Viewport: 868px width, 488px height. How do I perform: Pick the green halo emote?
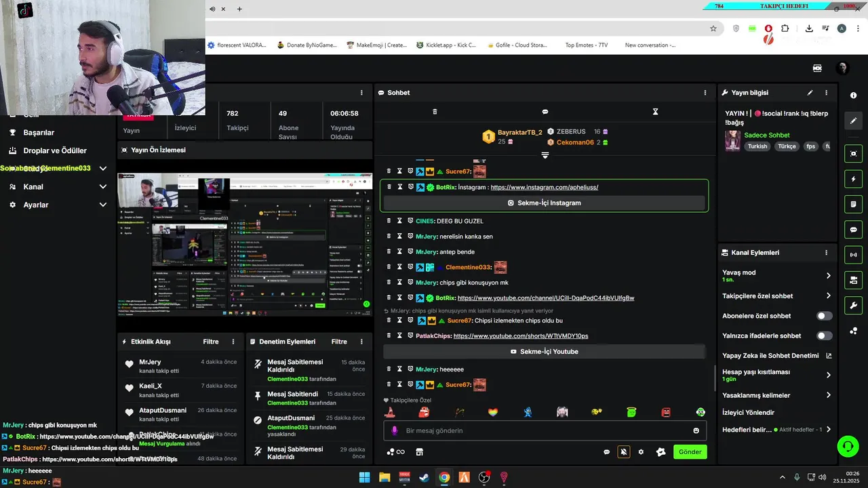click(631, 412)
